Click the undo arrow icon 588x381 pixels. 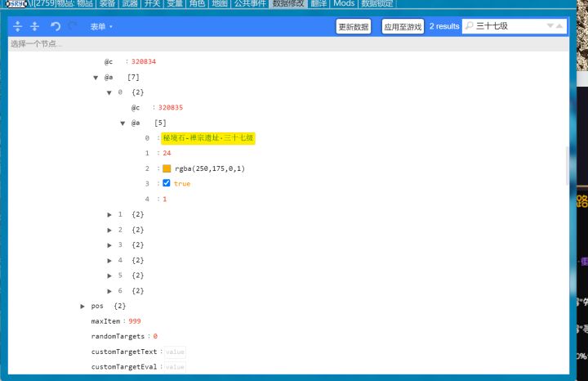click(x=56, y=27)
